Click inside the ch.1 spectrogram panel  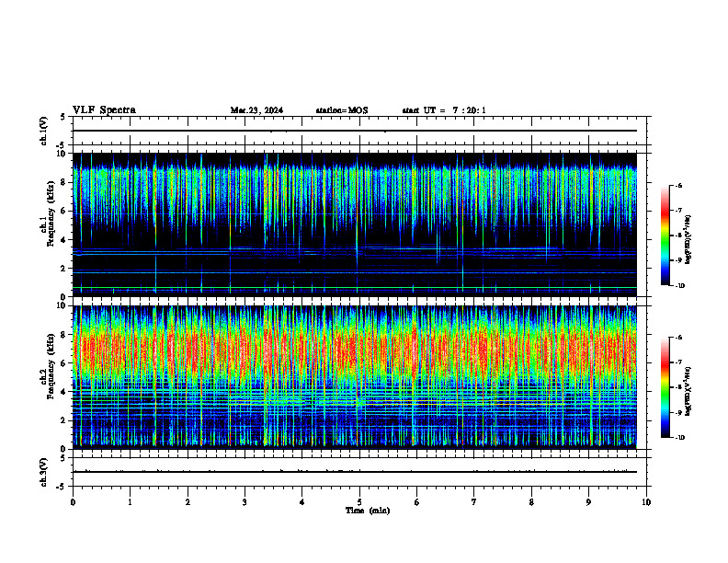pos(354,224)
